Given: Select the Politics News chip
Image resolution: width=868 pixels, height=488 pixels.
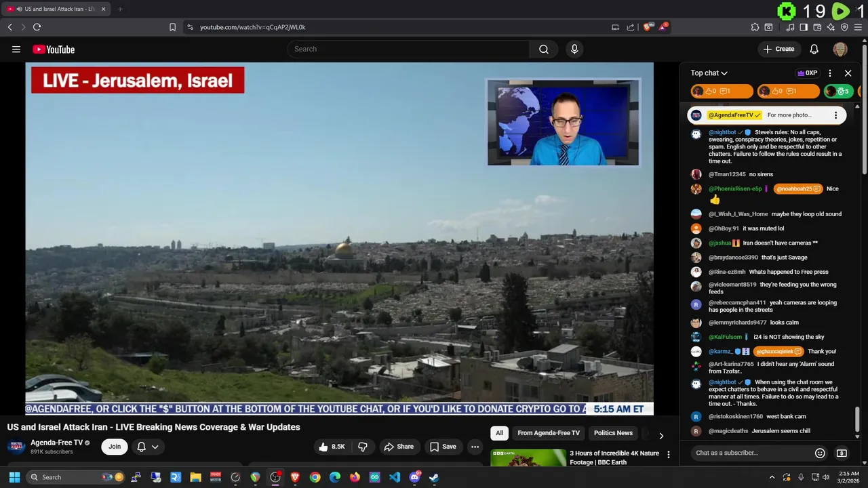Looking at the screenshot, I should [x=613, y=433].
